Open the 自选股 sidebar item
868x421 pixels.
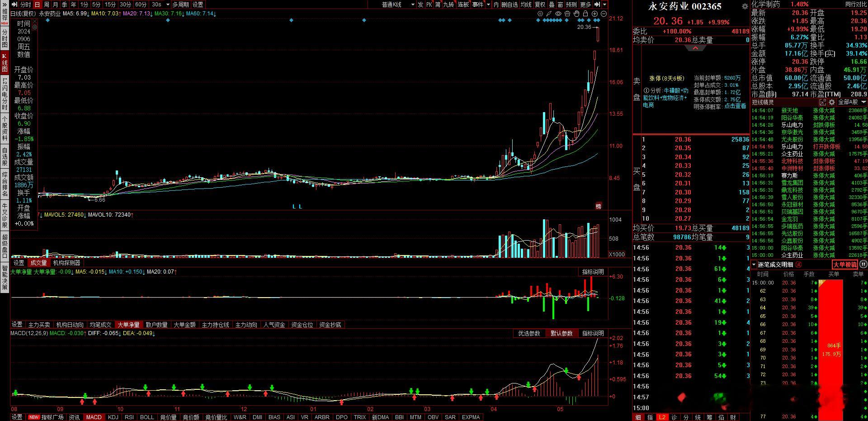point(5,157)
